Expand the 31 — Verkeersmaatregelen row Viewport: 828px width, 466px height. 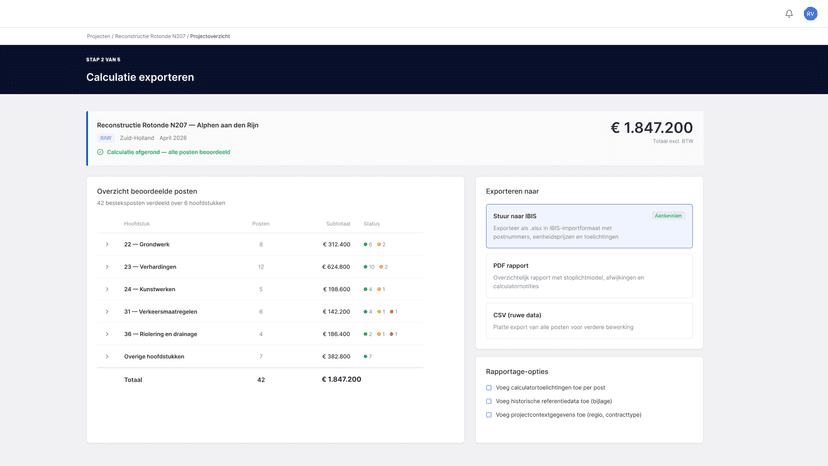(x=107, y=312)
